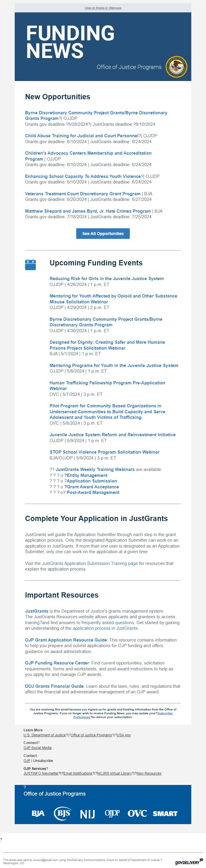This screenshot has height=868, width=206.
Task: Open Byrne Discretionary Community Project Grants opportunity link
Action: pyautogui.click(x=96, y=115)
